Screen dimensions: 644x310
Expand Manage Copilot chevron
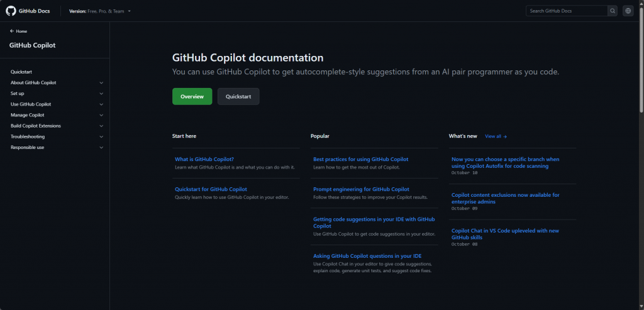(x=101, y=115)
